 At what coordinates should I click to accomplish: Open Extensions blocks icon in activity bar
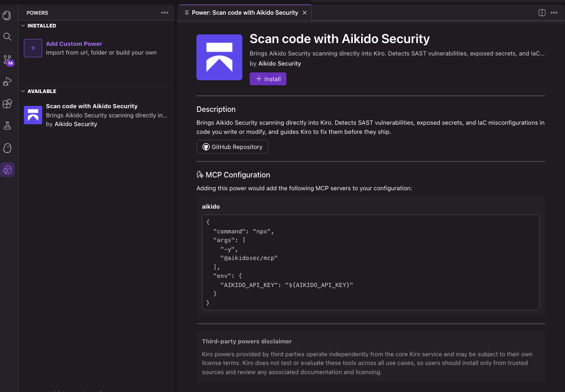click(x=7, y=104)
